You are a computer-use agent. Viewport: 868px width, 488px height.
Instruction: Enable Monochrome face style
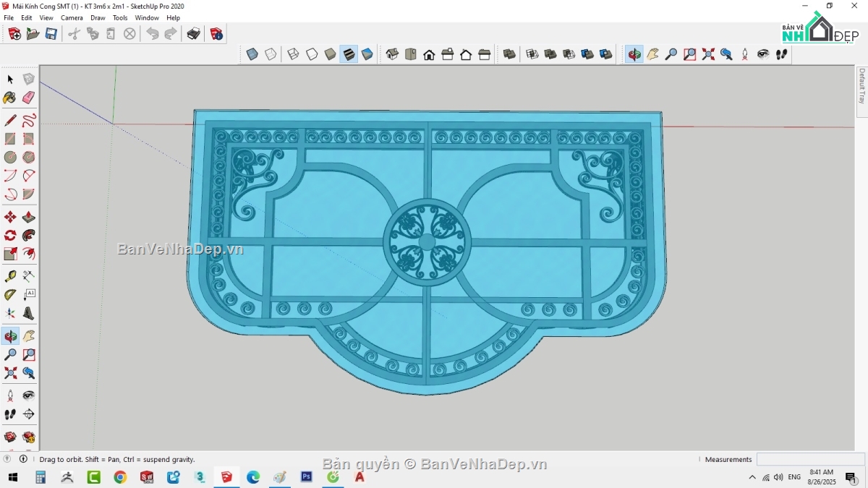pos(367,54)
